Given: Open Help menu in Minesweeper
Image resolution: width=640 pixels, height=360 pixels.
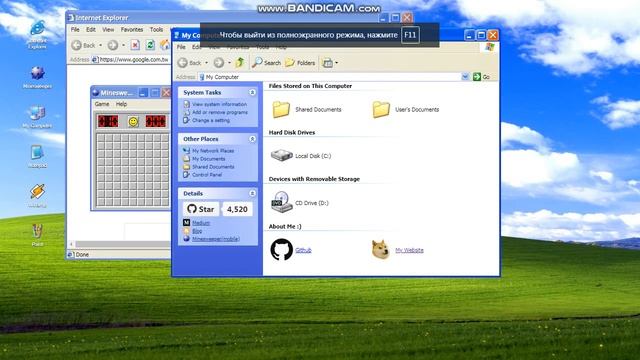Looking at the screenshot, I should [121, 104].
